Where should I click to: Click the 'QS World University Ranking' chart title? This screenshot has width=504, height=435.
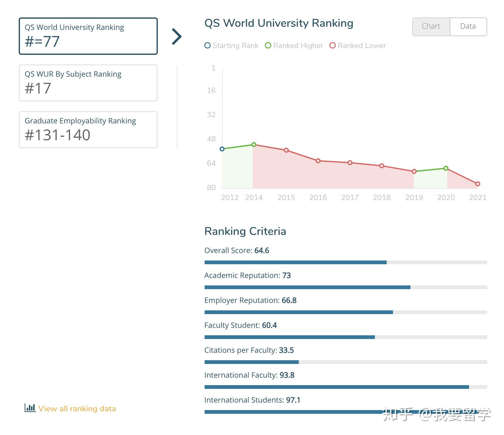coord(279,23)
